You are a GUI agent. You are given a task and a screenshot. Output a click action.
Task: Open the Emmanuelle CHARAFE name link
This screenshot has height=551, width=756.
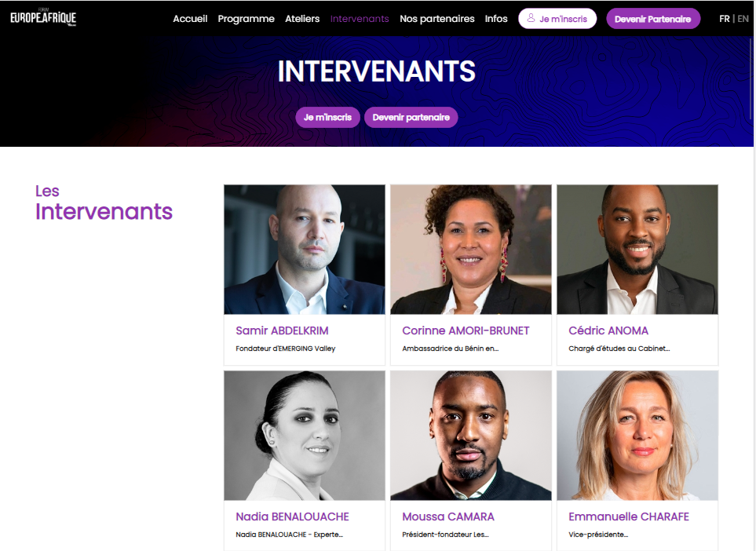[629, 516]
